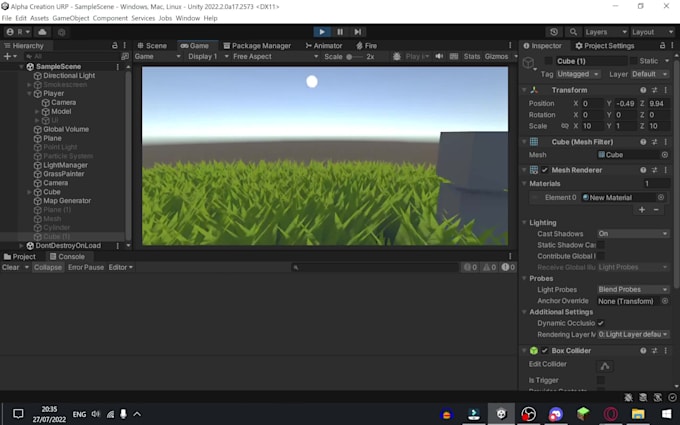
Task: Collapse the Player object in Hierarchy
Action: (29, 94)
